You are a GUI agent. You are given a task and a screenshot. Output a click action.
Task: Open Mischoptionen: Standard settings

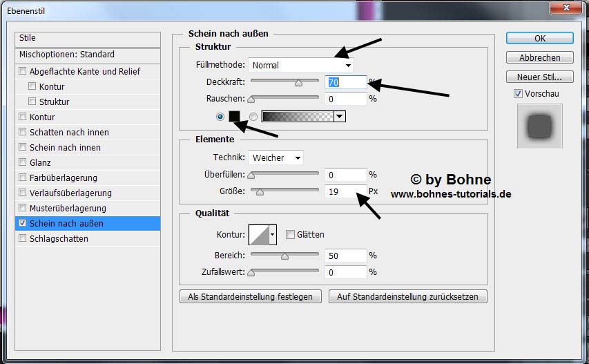pos(66,55)
